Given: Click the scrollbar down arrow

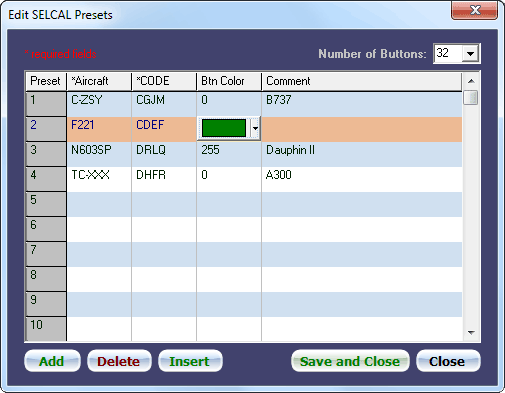Looking at the screenshot, I should 471,332.
